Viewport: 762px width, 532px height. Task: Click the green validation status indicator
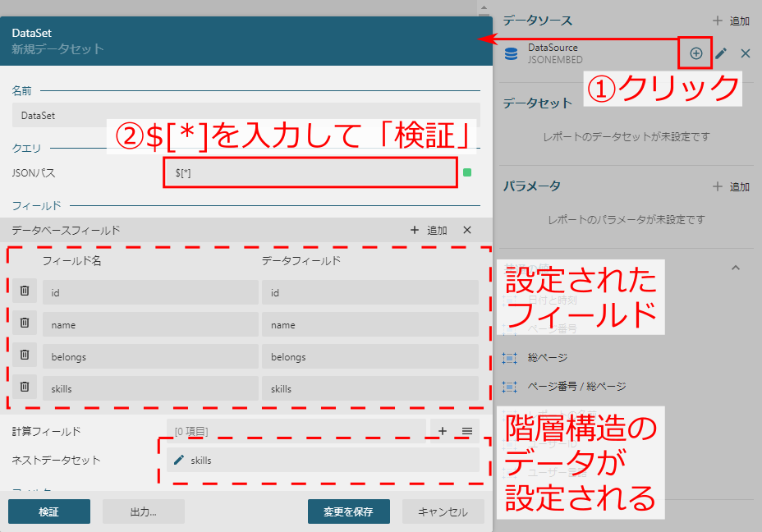click(467, 172)
